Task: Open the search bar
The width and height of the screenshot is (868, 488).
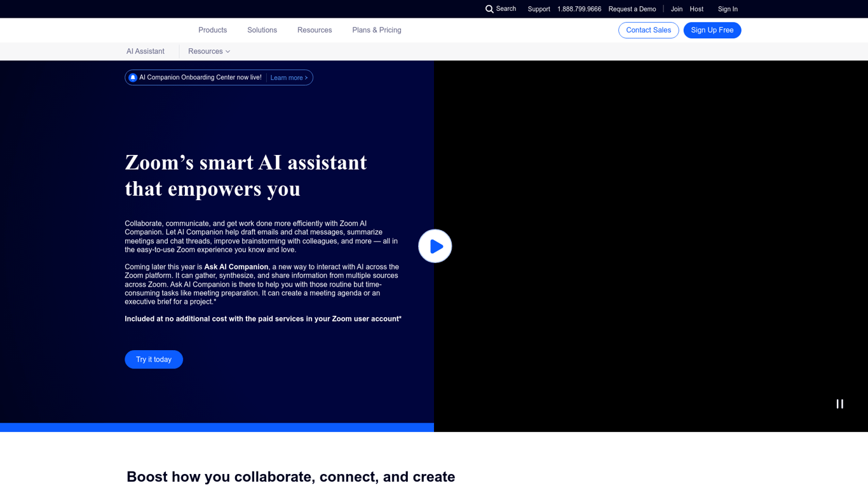Action: [500, 9]
